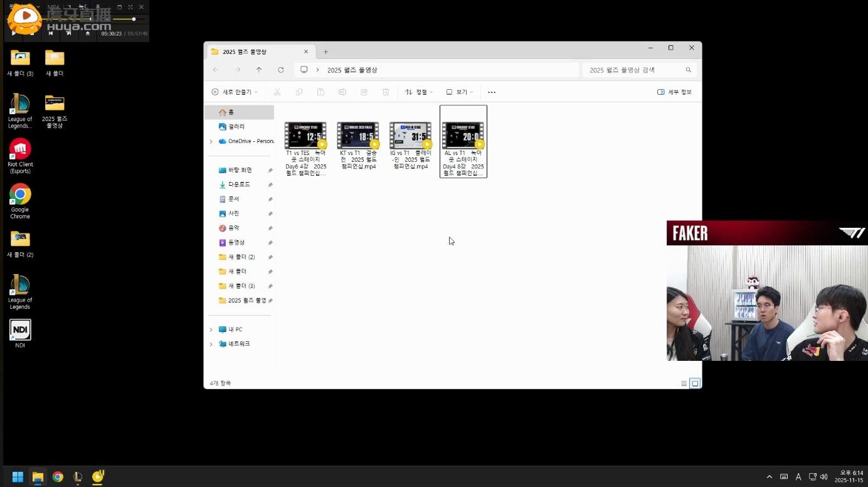Open the 새로 만들기 dropdown
Image resolution: width=868 pixels, height=487 pixels.
[235, 92]
